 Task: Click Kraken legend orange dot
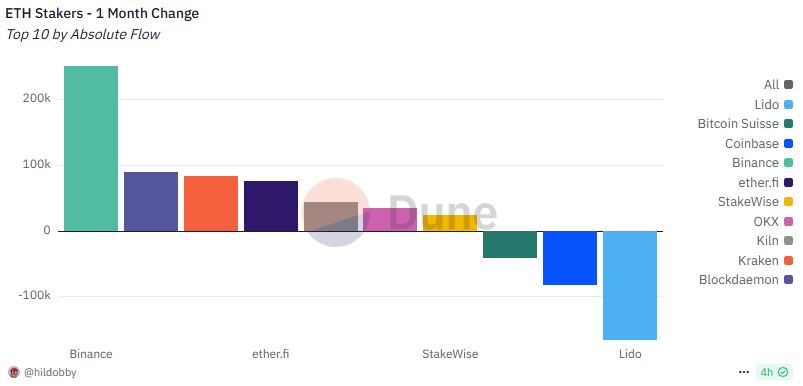[x=788, y=261]
